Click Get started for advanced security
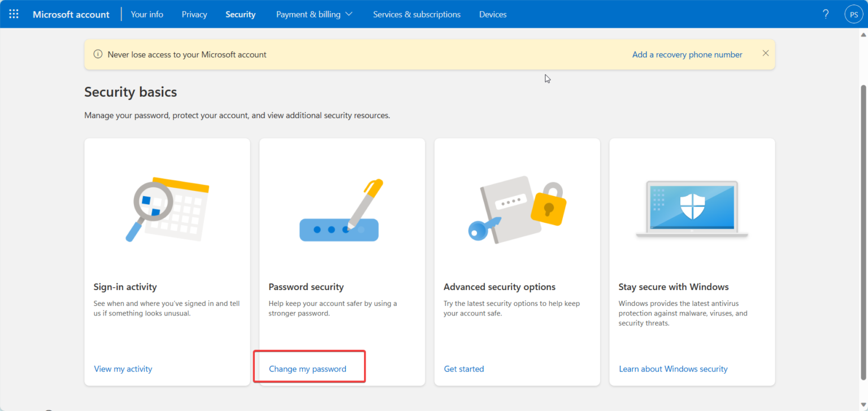The image size is (868, 411). 464,369
